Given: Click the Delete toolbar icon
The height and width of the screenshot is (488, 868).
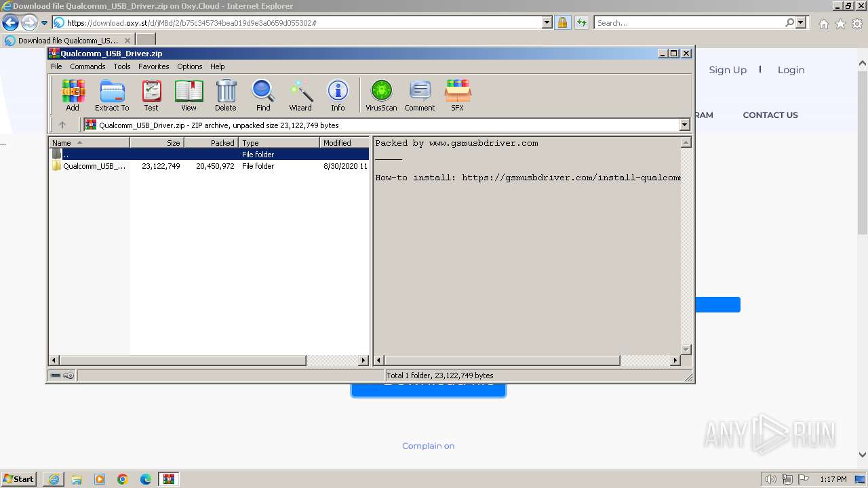Looking at the screenshot, I should pyautogui.click(x=226, y=95).
